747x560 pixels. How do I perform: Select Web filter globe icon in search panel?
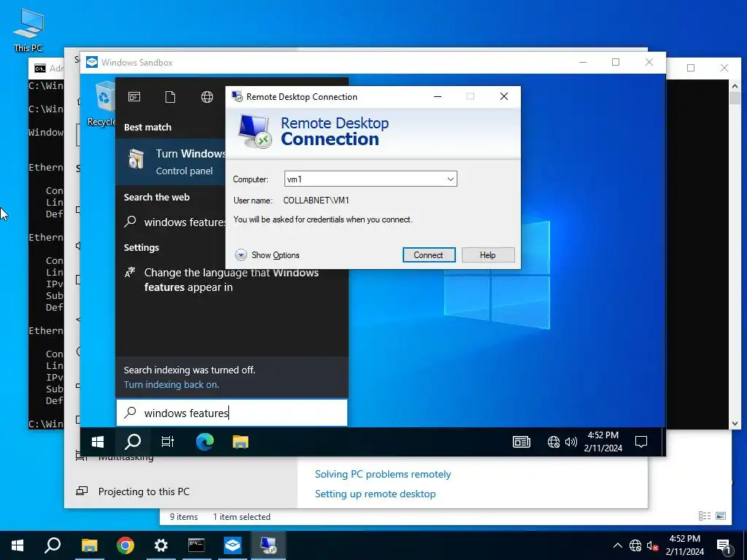coord(206,97)
